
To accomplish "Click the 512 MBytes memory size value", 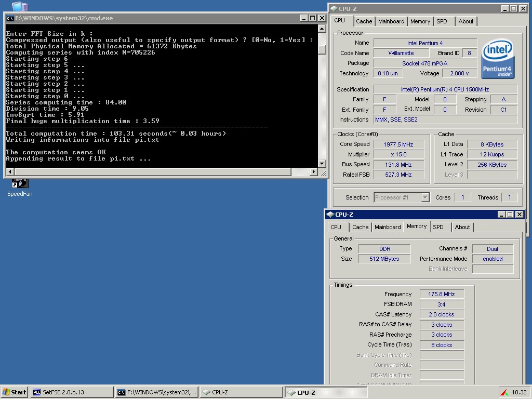I will point(384,259).
